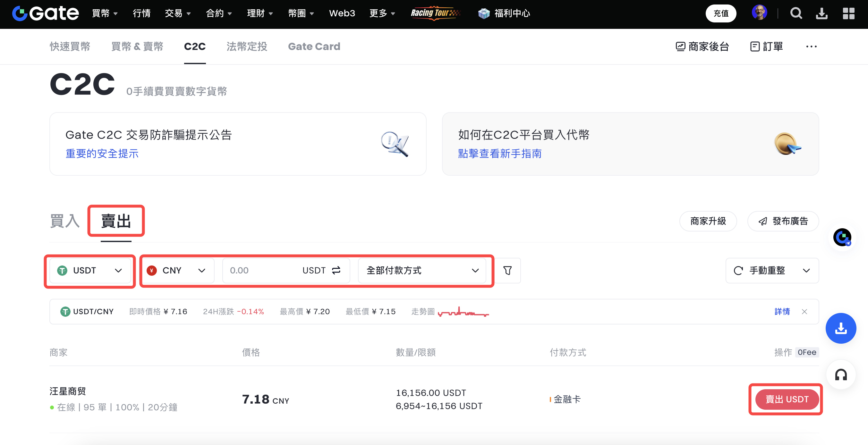The width and height of the screenshot is (868, 445).
Task: Switch to the 買入 buy tab
Action: point(65,221)
